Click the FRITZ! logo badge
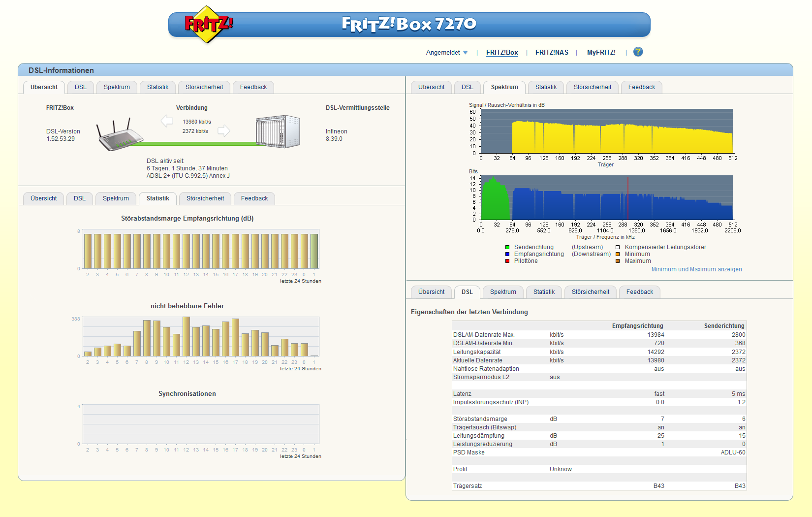 pyautogui.click(x=209, y=24)
